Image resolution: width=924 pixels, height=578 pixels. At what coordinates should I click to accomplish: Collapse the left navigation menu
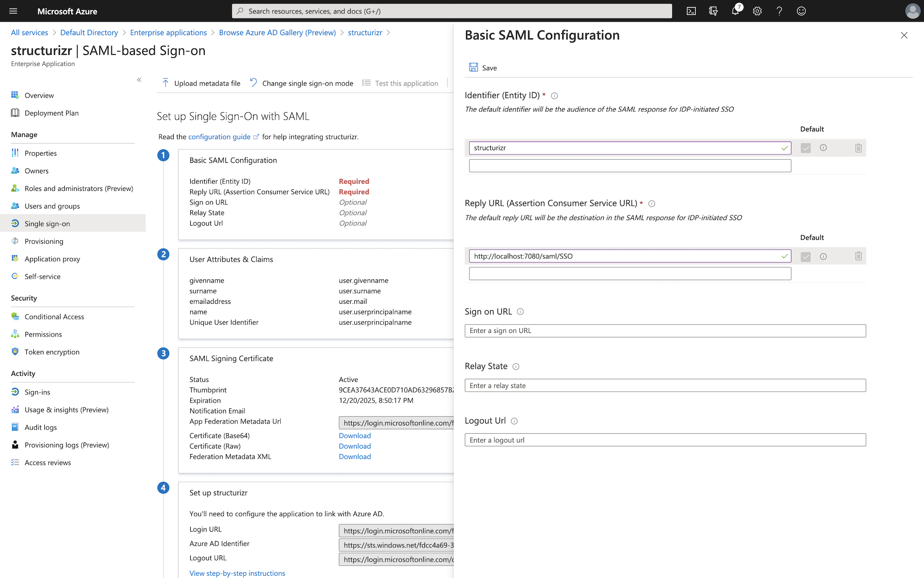pyautogui.click(x=139, y=80)
